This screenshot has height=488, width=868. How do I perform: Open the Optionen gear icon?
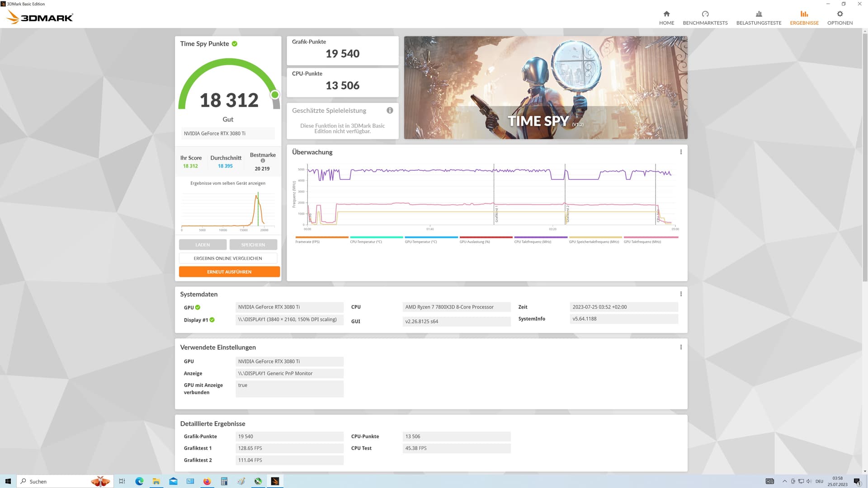840,14
